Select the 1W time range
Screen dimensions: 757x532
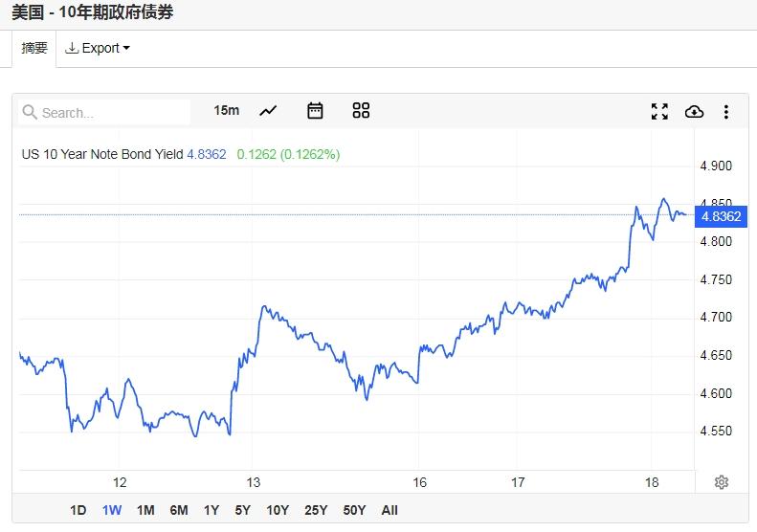pyautogui.click(x=112, y=510)
